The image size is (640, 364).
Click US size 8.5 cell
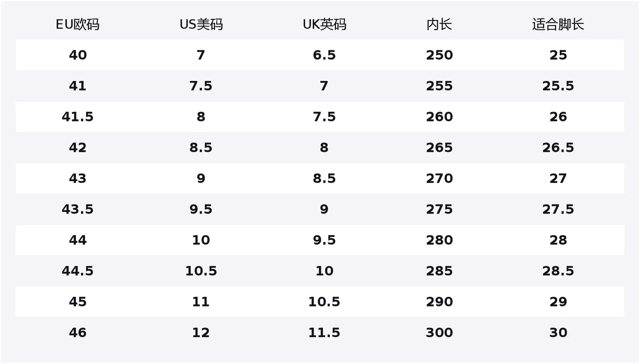click(201, 147)
